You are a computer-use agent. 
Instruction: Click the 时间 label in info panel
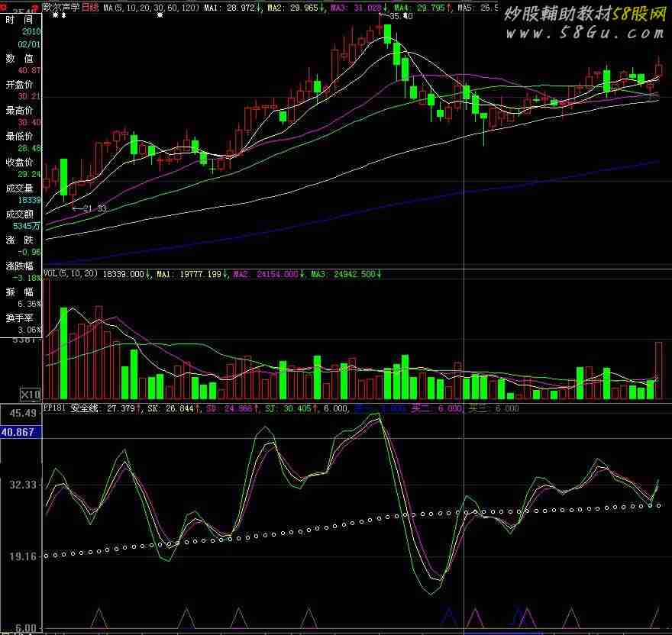point(19,20)
